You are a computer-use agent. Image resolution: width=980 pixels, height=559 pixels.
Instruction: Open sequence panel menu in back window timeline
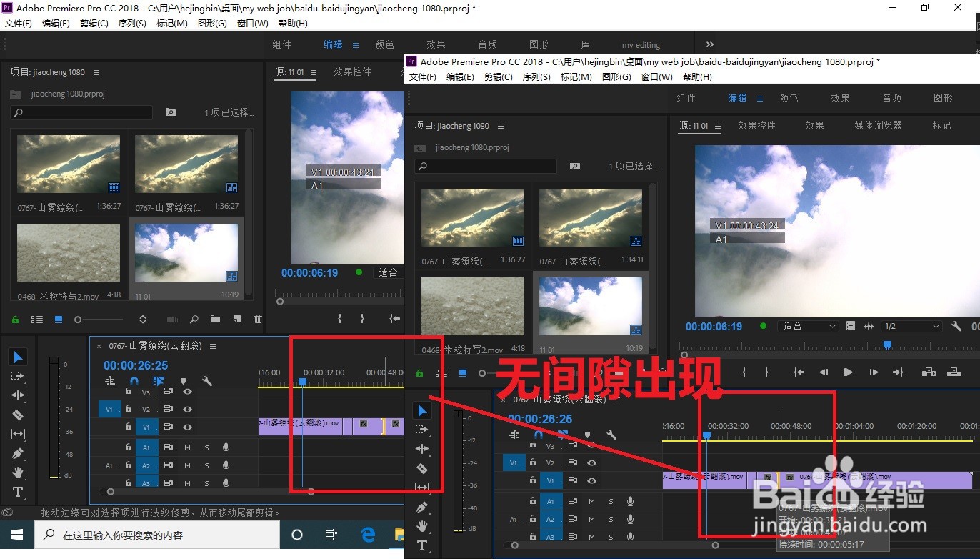coord(213,346)
